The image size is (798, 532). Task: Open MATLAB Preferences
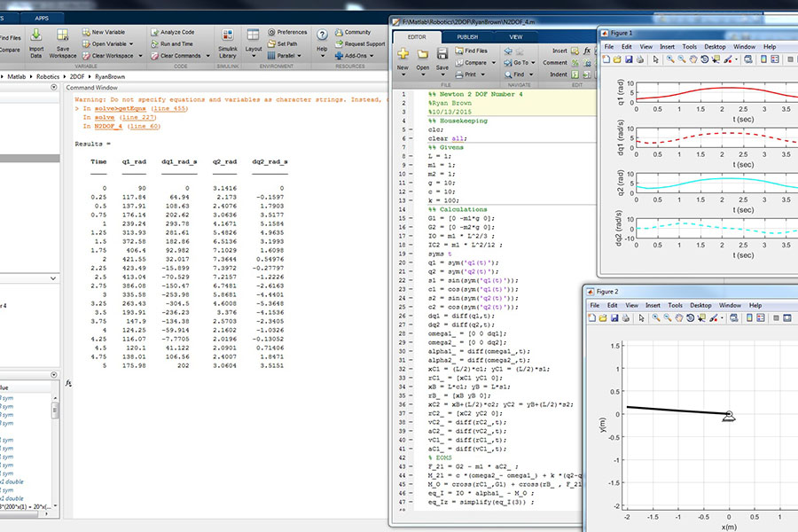[287, 32]
